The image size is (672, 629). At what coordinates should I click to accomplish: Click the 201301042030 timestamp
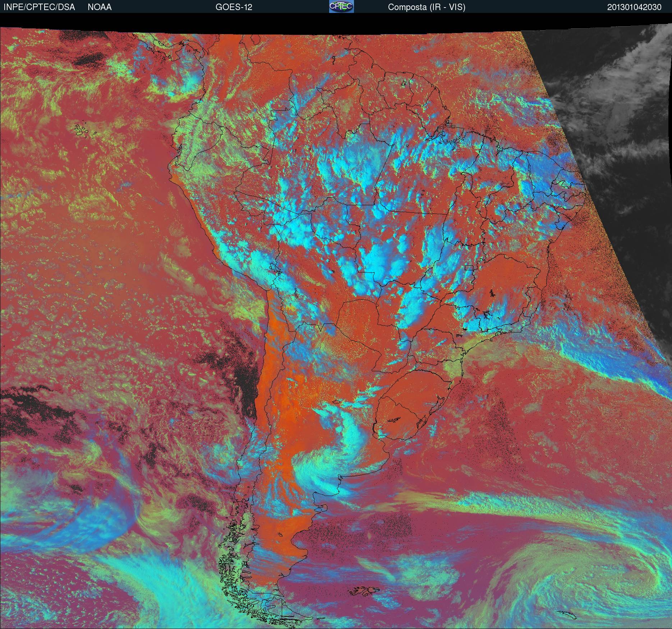[634, 7]
